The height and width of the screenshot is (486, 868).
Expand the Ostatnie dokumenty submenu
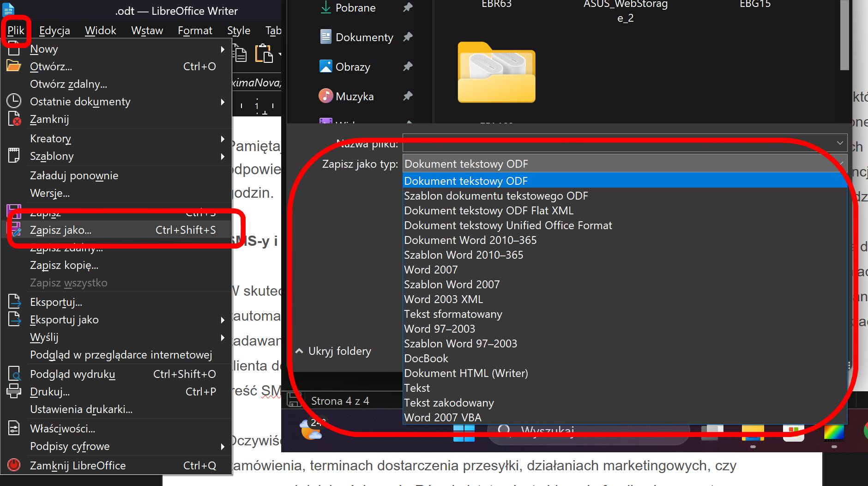click(x=223, y=102)
